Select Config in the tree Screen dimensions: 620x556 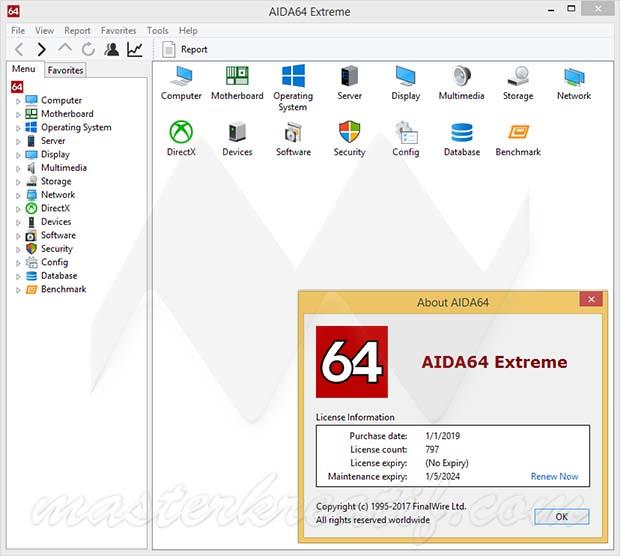[54, 262]
